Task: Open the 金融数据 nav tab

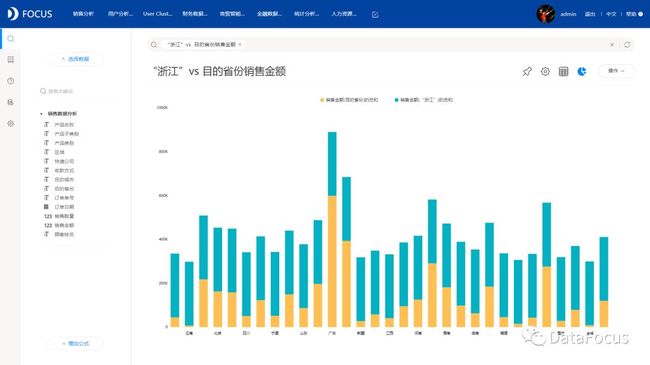Action: (269, 14)
